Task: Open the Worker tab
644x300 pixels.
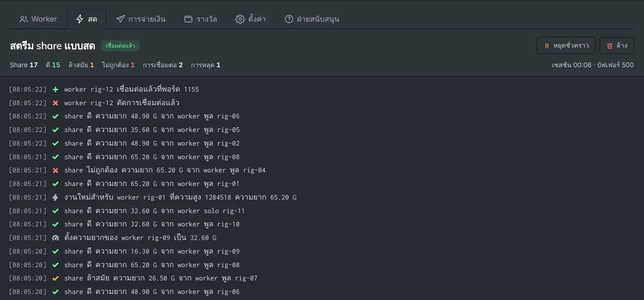Action: 38,19
